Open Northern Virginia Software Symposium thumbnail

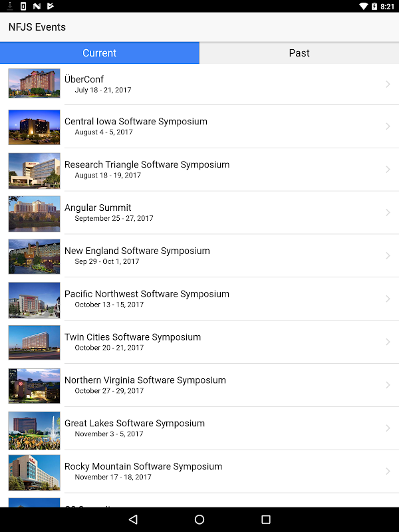[x=35, y=386]
